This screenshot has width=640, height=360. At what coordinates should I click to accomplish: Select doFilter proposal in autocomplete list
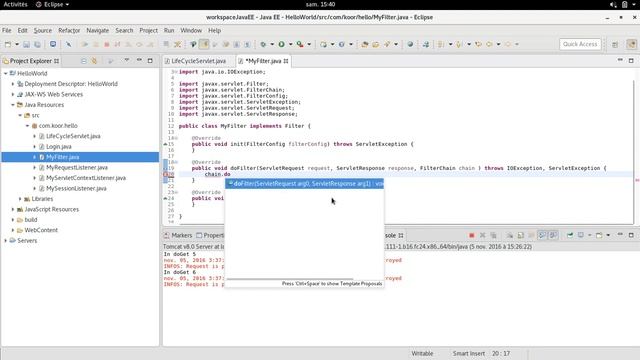click(x=304, y=184)
